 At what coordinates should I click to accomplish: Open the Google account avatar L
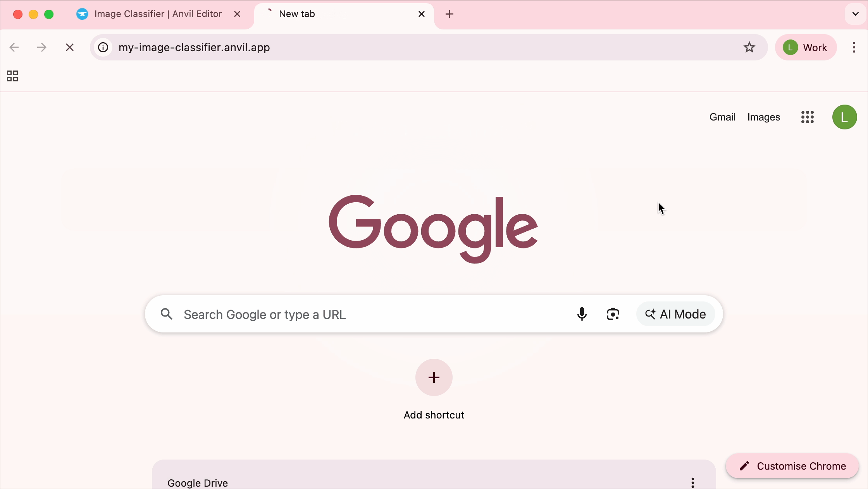pyautogui.click(x=844, y=117)
